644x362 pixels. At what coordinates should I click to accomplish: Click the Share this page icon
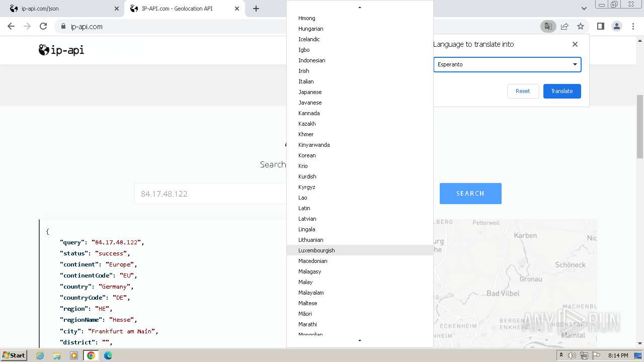coord(565,27)
